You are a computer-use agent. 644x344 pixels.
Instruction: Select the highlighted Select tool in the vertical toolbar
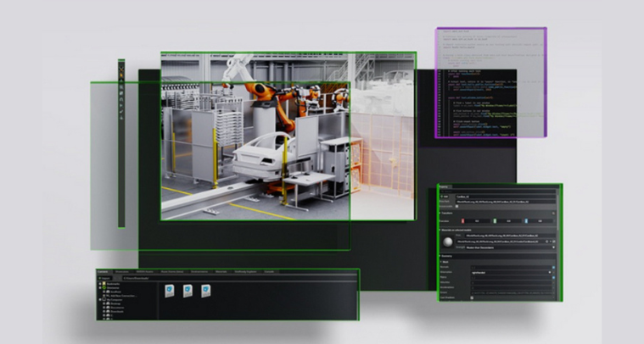(x=121, y=69)
